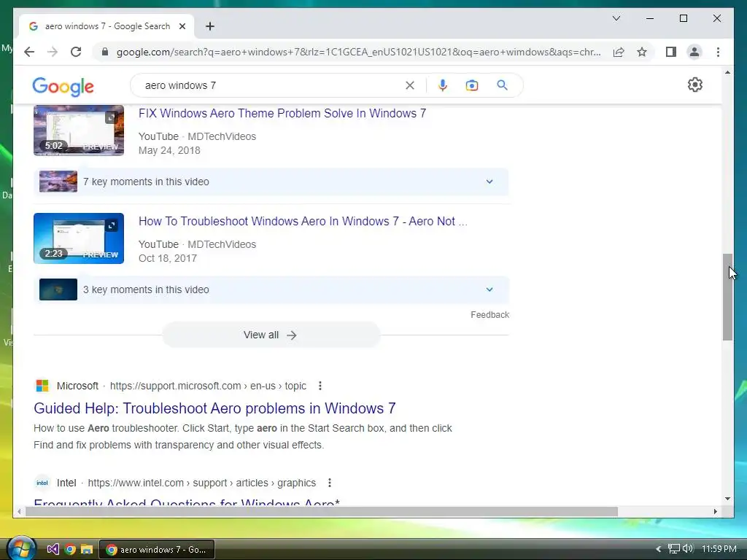Bookmark this tab with the star icon

(x=642, y=52)
